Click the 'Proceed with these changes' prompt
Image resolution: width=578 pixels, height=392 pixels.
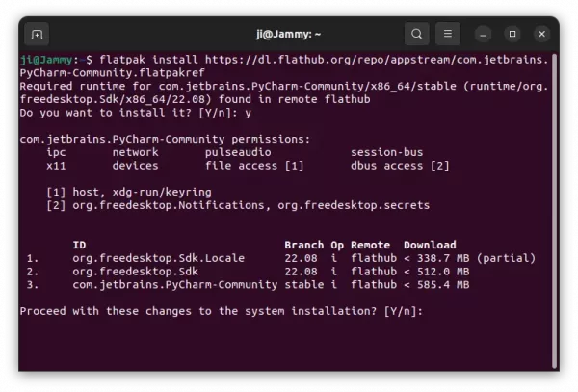pyautogui.click(x=222, y=311)
